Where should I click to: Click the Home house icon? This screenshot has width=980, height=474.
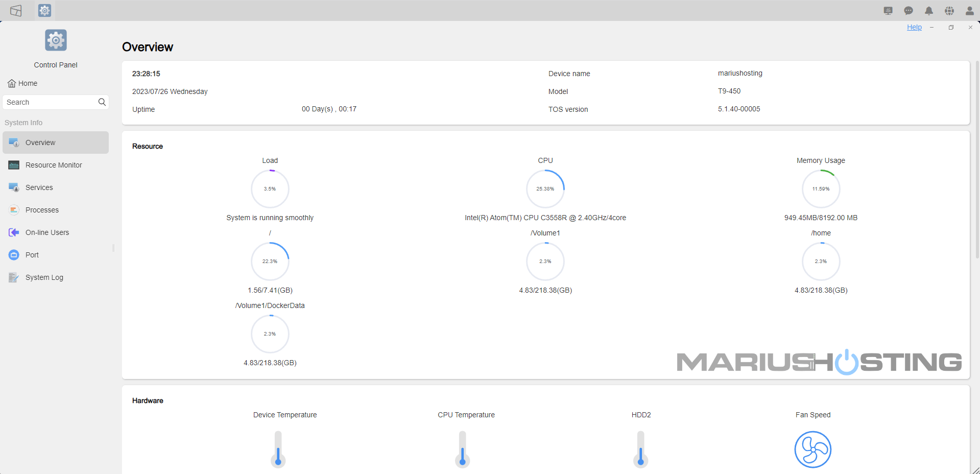[12, 83]
